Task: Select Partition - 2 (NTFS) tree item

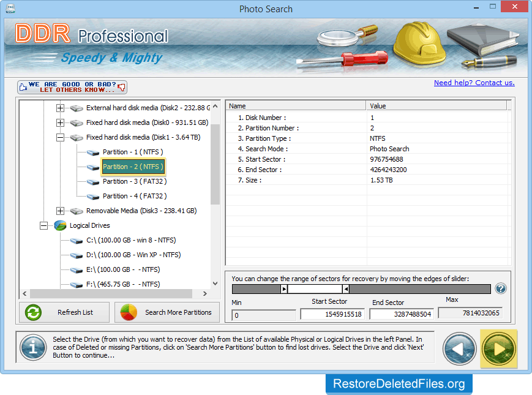Action: [133, 167]
